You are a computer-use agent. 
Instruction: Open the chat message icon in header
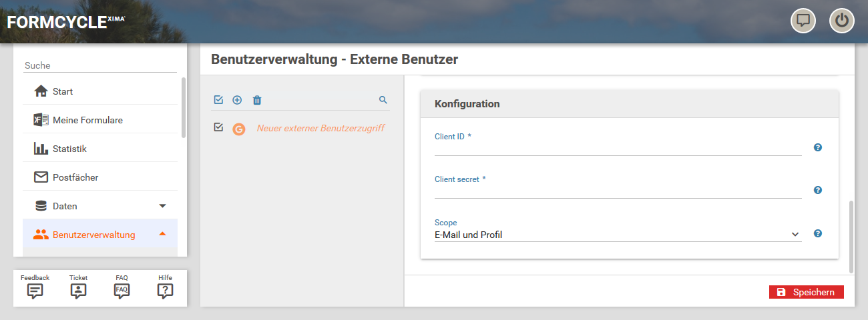click(803, 21)
